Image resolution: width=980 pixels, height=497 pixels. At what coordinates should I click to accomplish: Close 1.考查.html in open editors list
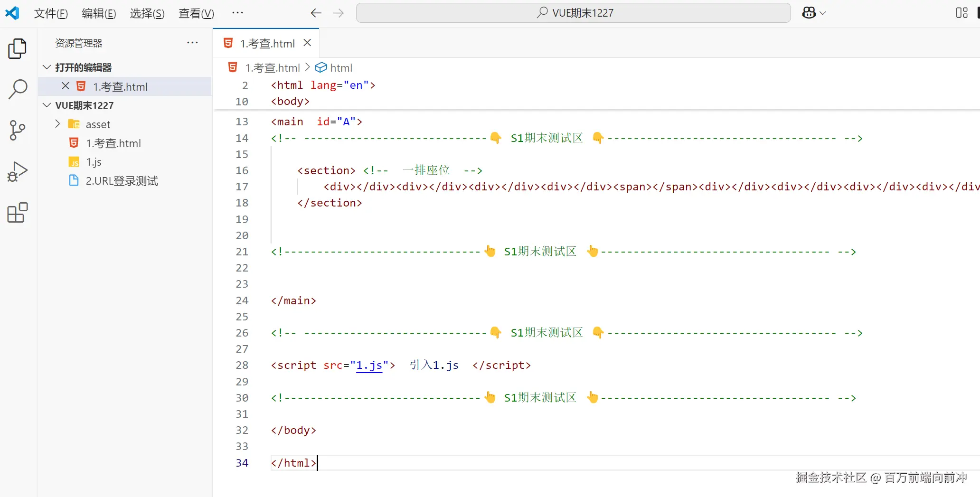tap(66, 86)
